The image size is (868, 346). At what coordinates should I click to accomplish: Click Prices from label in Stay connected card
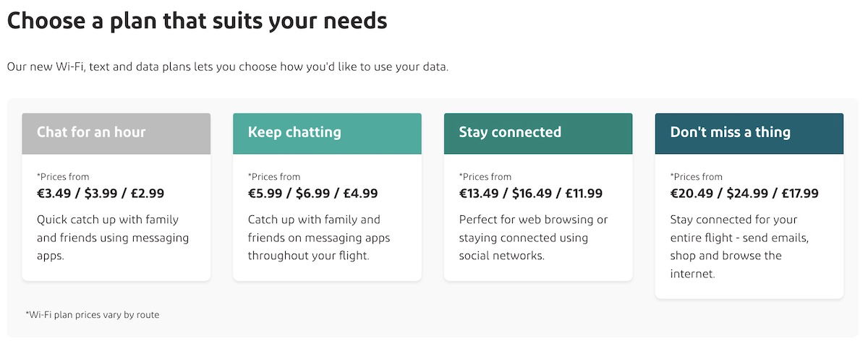coord(485,176)
